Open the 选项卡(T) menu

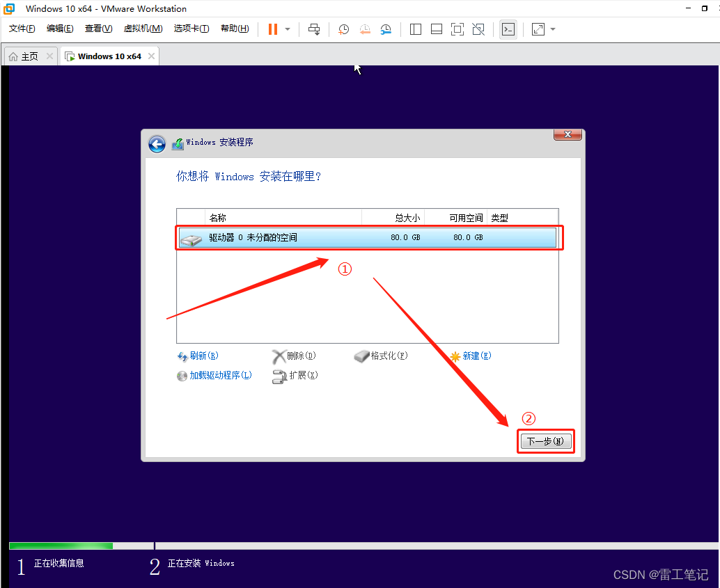191,29
